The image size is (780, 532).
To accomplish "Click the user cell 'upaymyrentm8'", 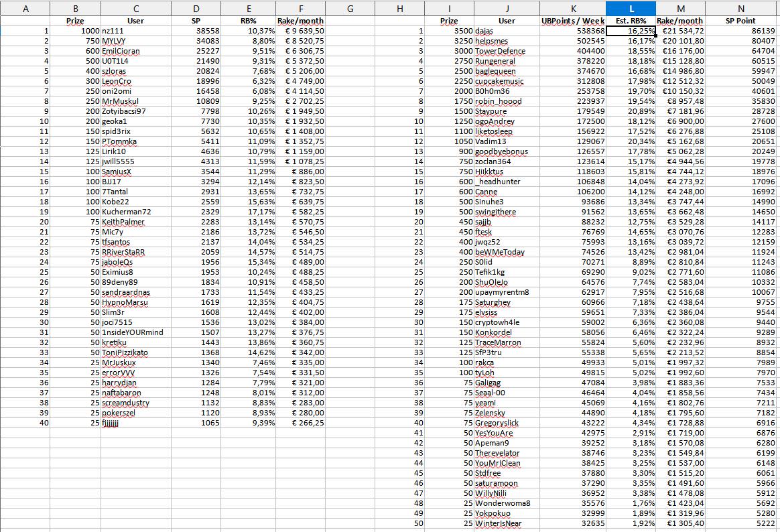I will point(507,292).
